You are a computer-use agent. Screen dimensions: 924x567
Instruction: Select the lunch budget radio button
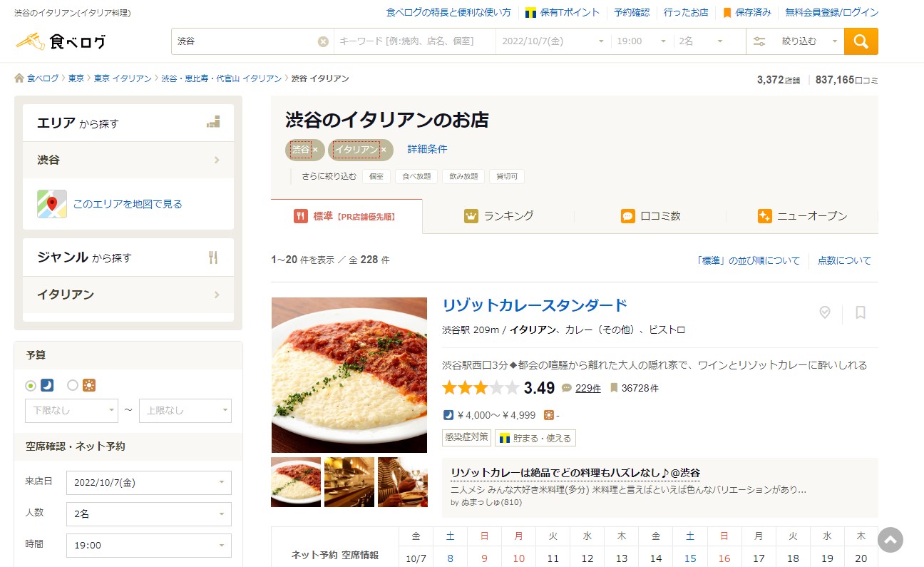73,385
